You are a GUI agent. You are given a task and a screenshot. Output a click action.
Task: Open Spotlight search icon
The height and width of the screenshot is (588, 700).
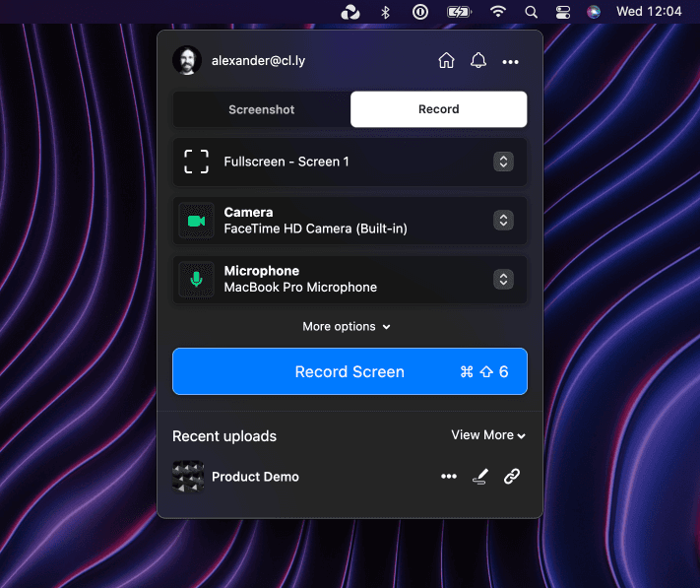click(531, 12)
